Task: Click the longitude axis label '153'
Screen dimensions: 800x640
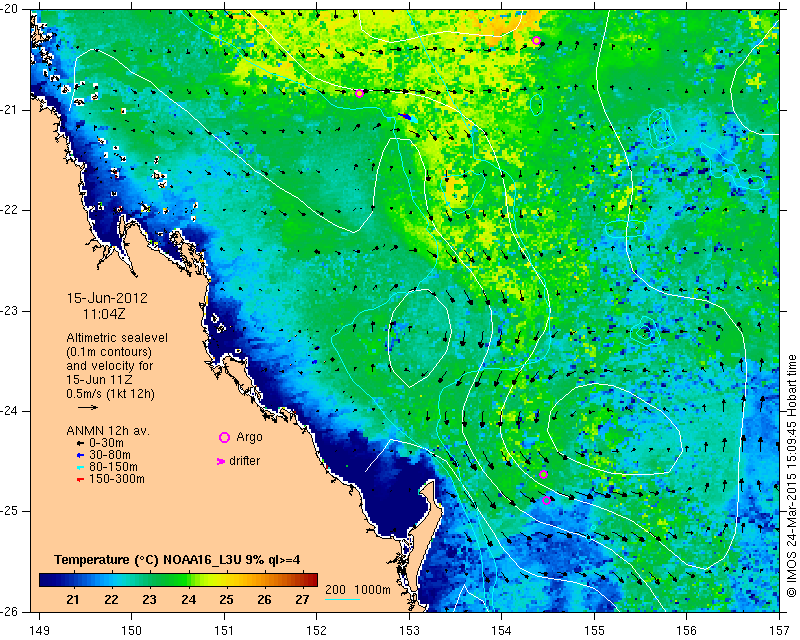Action: tap(409, 631)
